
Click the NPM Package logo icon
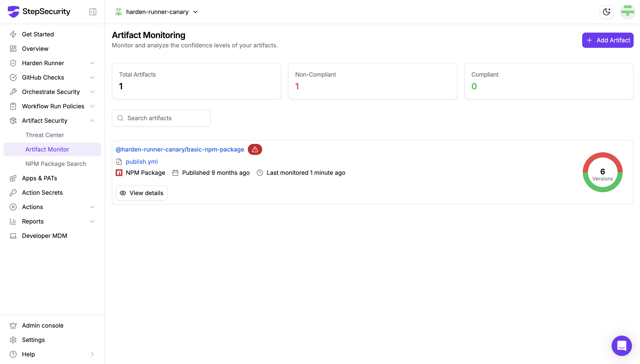119,173
